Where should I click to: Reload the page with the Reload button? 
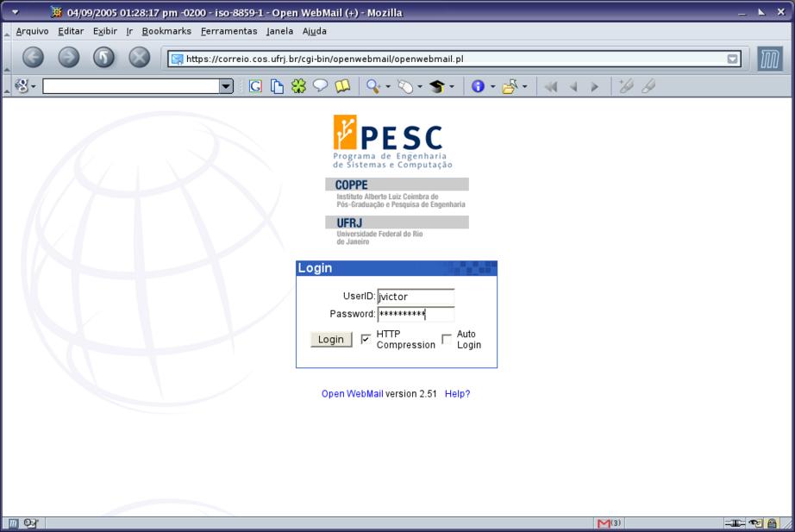[x=104, y=58]
